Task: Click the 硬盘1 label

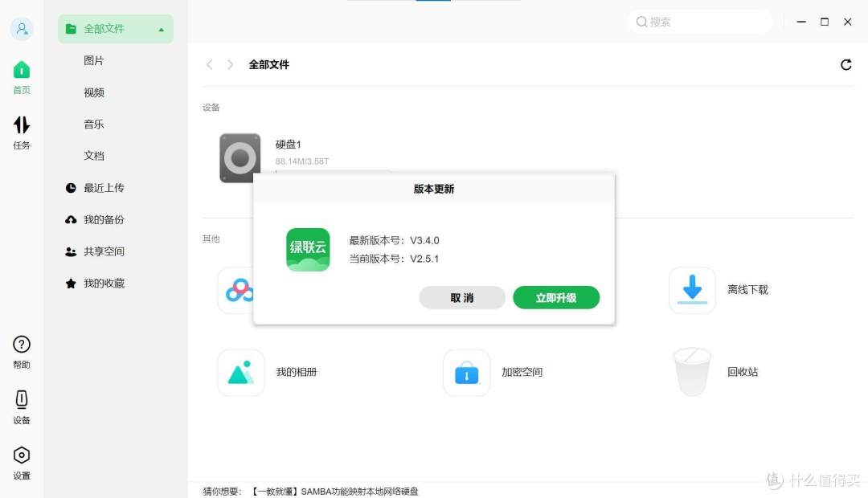Action: tap(289, 145)
